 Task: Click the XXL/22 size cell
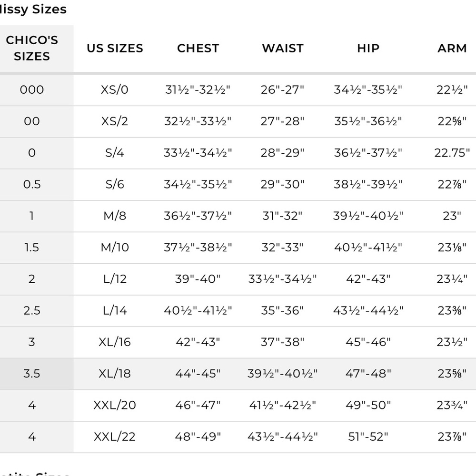(x=114, y=437)
